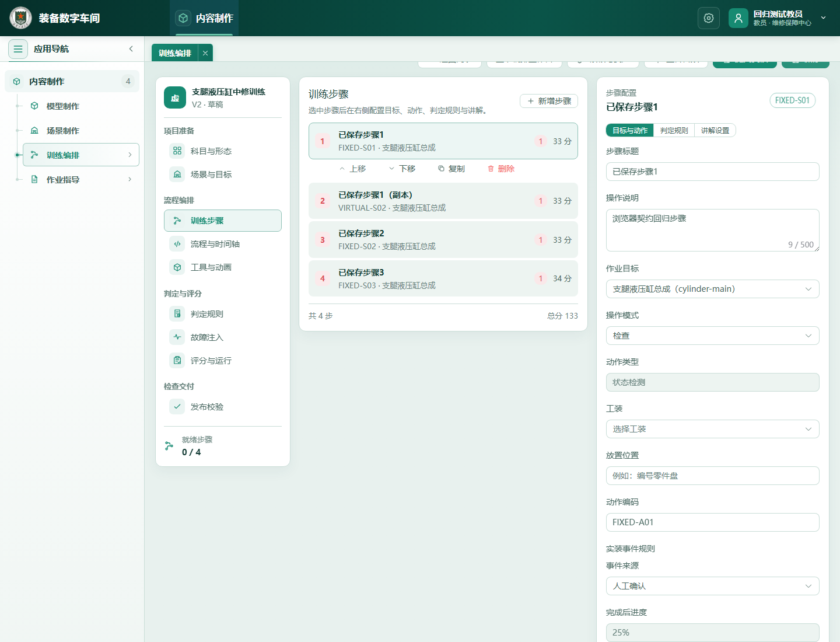
Task: Click the 装备数字车间 logo emblem
Action: pos(21,18)
